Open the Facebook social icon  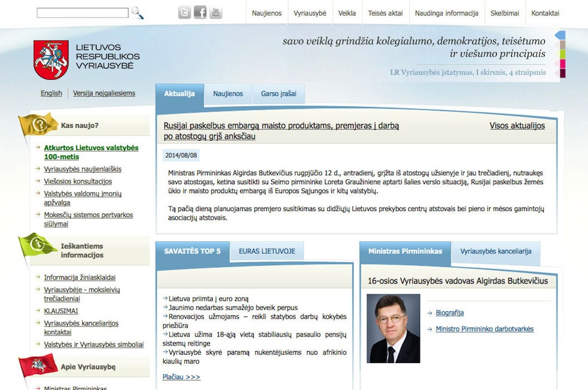click(x=200, y=13)
